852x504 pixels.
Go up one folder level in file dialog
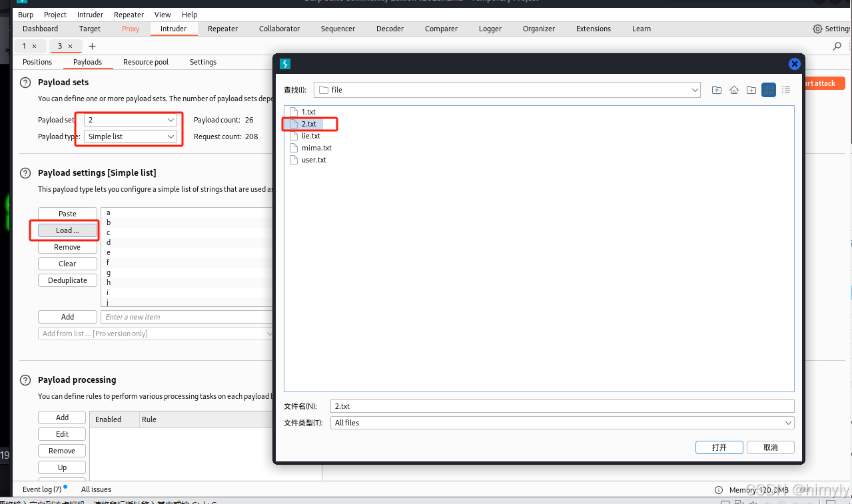pyautogui.click(x=717, y=90)
